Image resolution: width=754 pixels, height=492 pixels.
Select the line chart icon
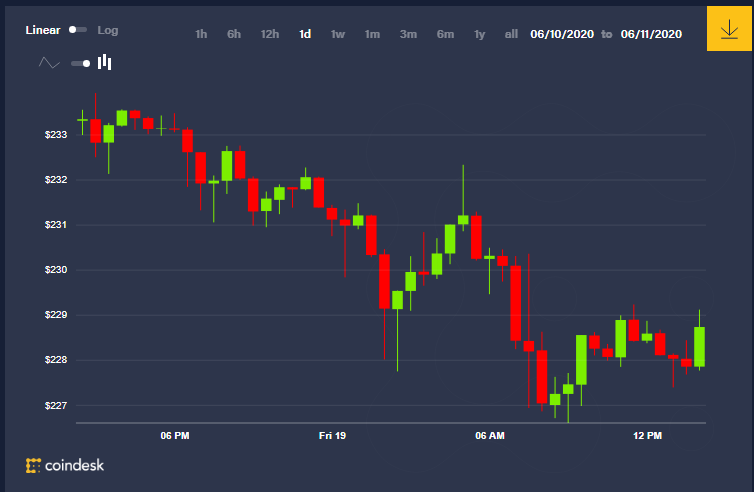pos(49,63)
